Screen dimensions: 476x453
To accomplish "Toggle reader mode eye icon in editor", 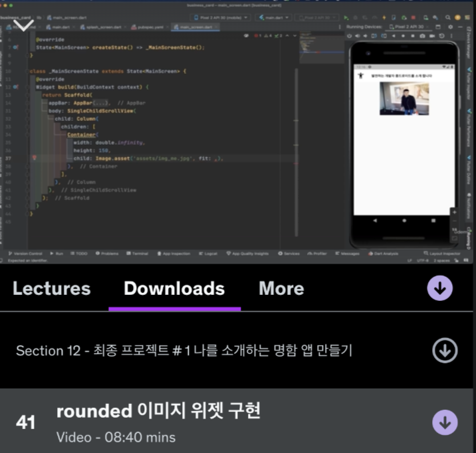I will pyautogui.click(x=246, y=36).
